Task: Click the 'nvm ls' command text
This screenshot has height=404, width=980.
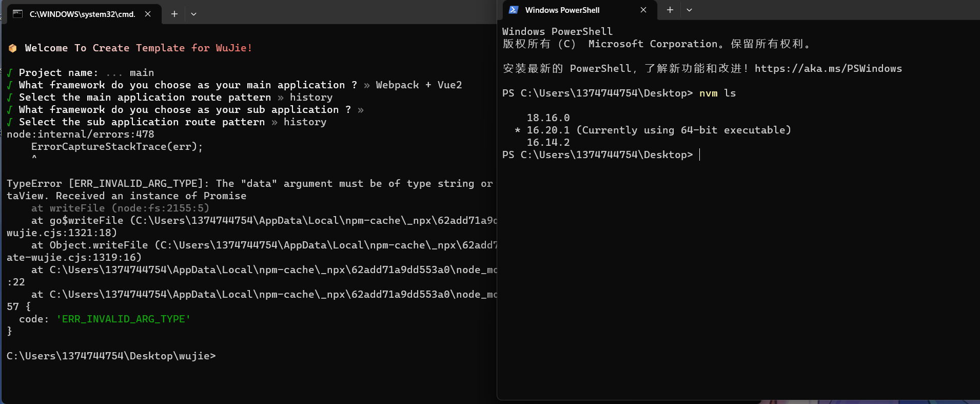Action: coord(717,93)
